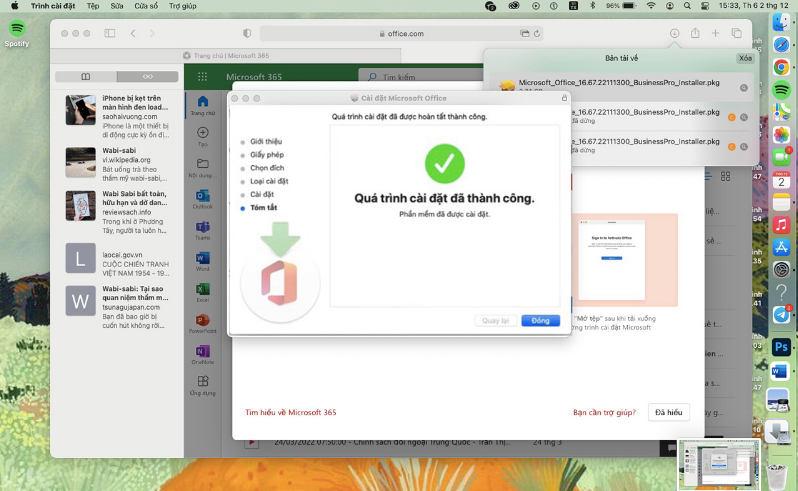
Task: Click the Đóng button in installer
Action: [x=540, y=320]
